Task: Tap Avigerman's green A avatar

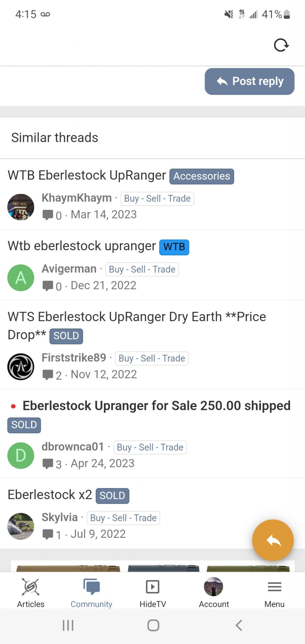Action: coord(21,278)
